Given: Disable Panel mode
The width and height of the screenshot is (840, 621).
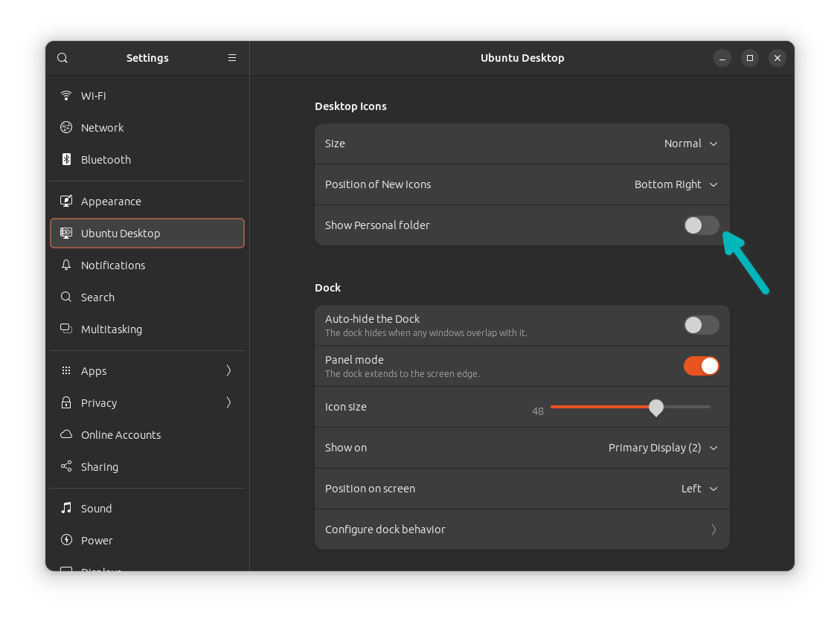Looking at the screenshot, I should (x=701, y=366).
